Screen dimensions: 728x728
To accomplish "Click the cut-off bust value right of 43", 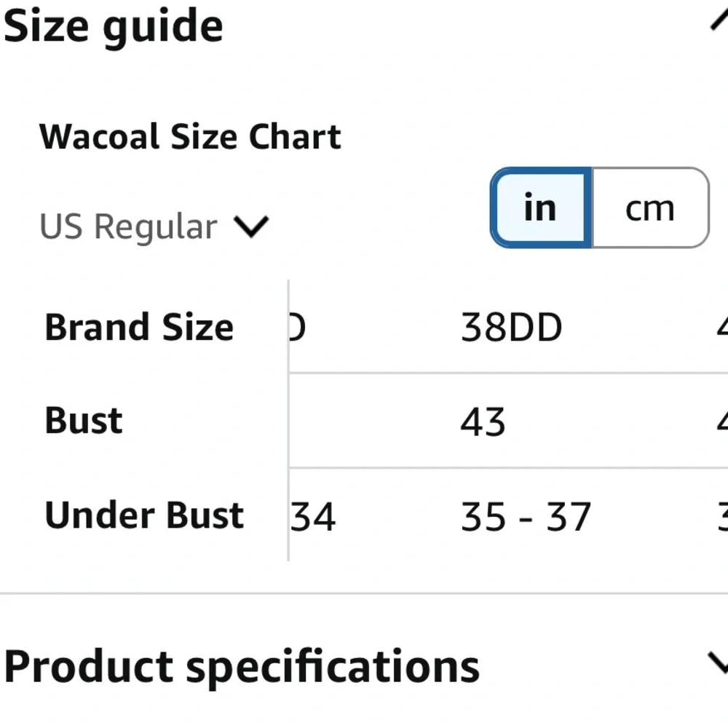I will coord(722,422).
